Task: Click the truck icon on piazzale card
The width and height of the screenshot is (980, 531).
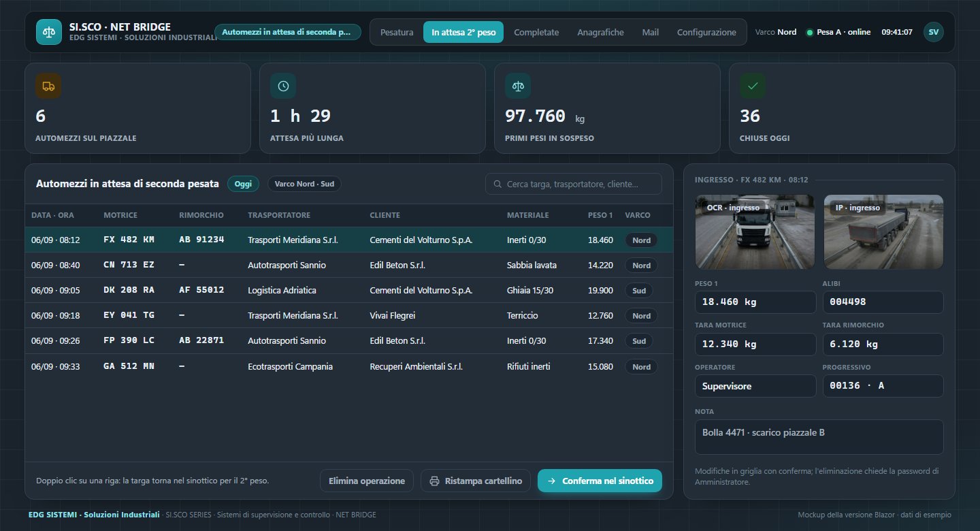Action: [x=48, y=86]
